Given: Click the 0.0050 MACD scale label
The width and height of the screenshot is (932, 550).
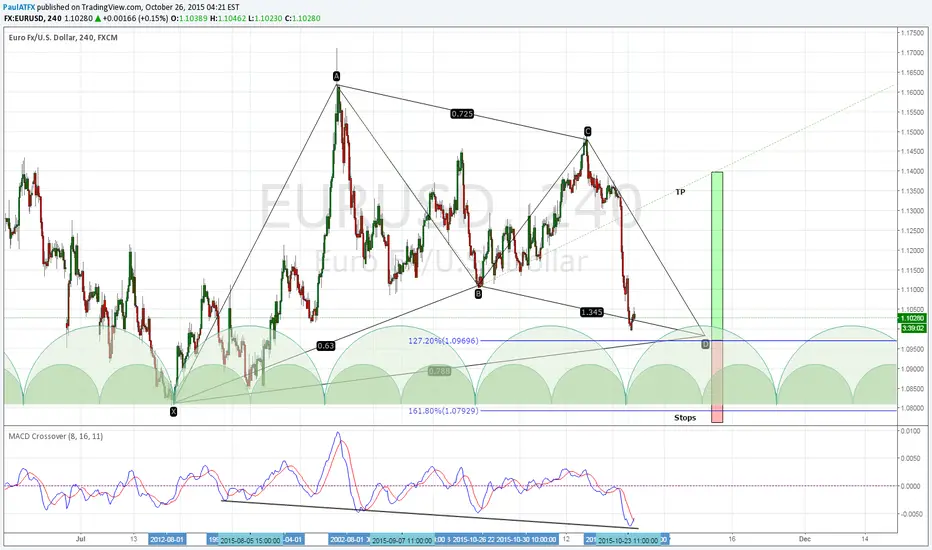Looking at the screenshot, I should pos(912,458).
